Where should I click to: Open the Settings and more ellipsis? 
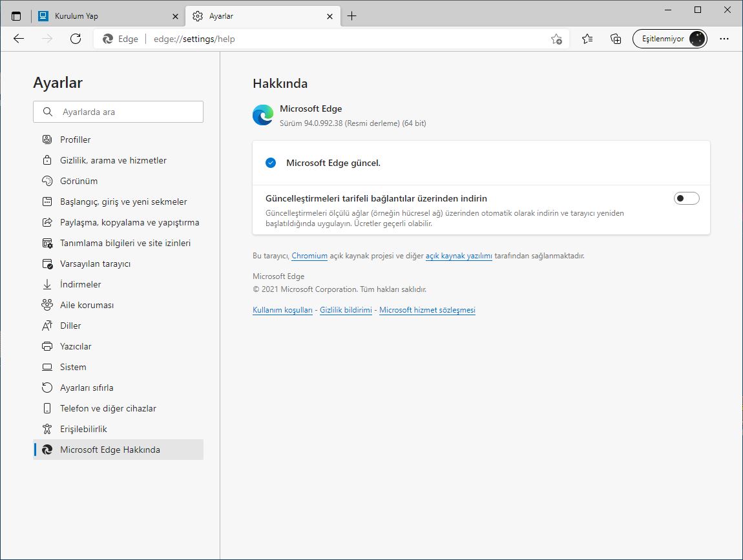(x=724, y=39)
